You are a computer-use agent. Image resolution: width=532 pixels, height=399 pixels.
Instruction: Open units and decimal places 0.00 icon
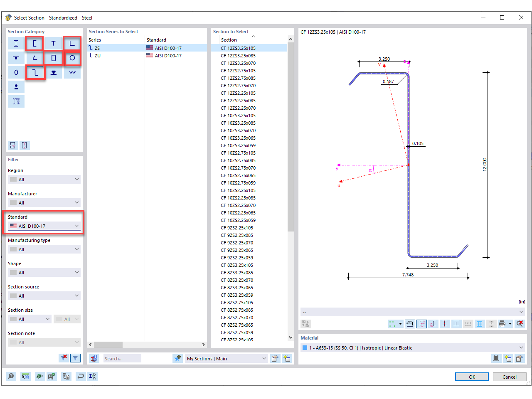point(25,376)
